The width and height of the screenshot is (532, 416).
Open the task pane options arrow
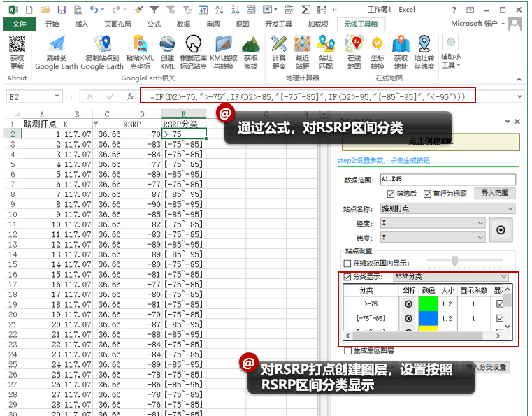508,122
